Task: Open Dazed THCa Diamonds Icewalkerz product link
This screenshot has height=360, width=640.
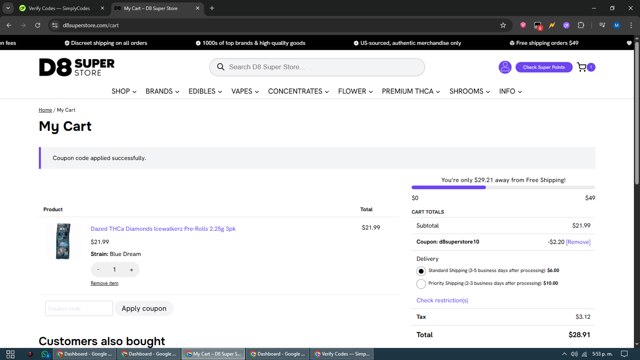Action: [x=163, y=229]
